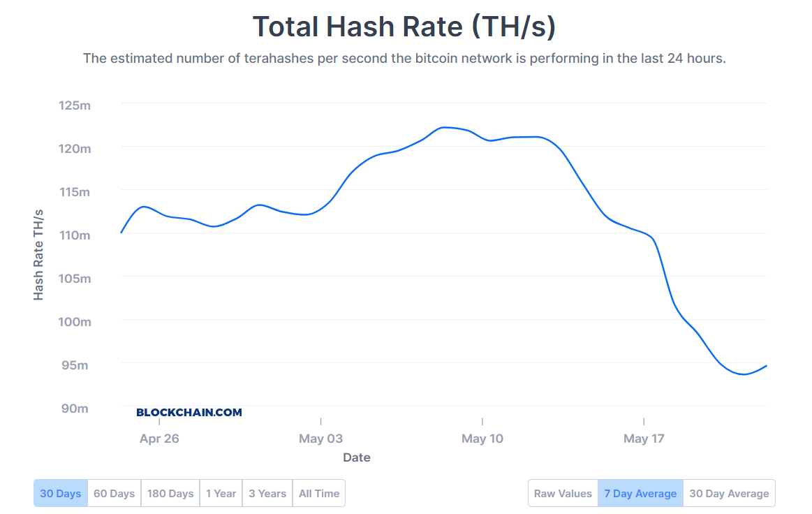Select the All Time range
812x514 pixels.
click(319, 493)
